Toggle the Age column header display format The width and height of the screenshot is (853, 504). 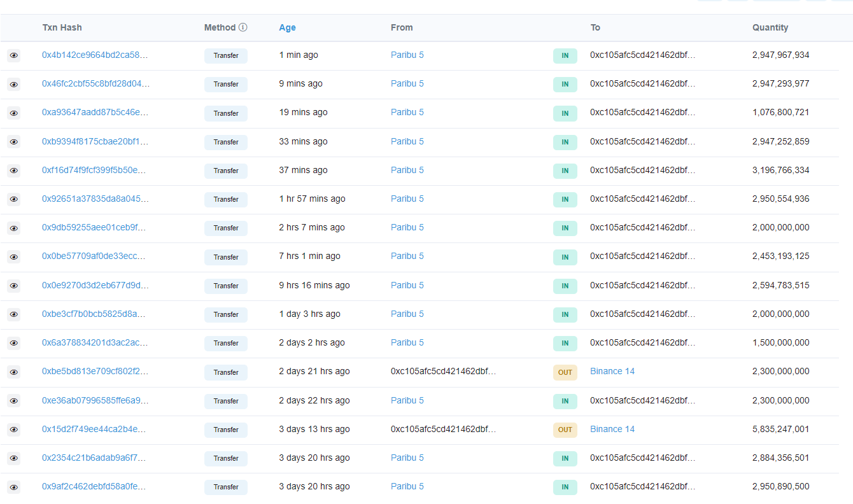point(287,27)
